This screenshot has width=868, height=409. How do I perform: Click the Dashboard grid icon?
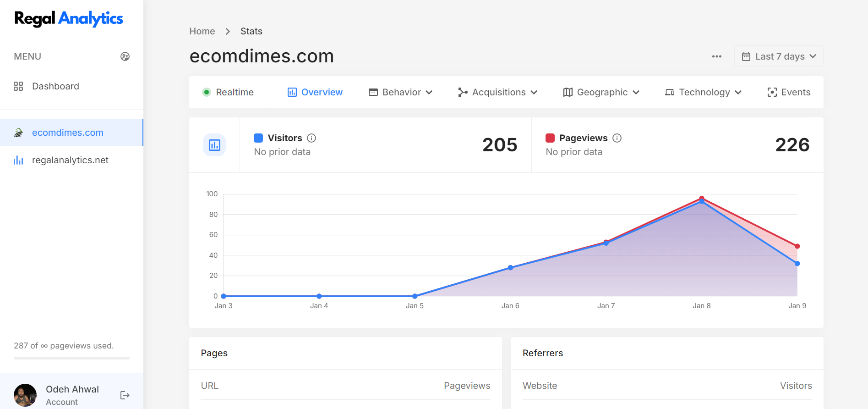(18, 86)
